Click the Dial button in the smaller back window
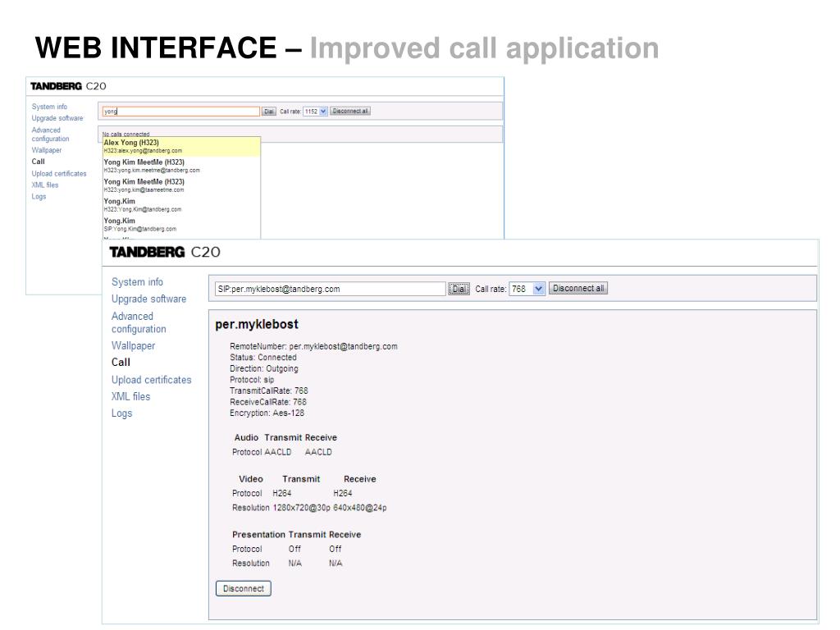Image resolution: width=840 pixels, height=630 pixels. 269,112
